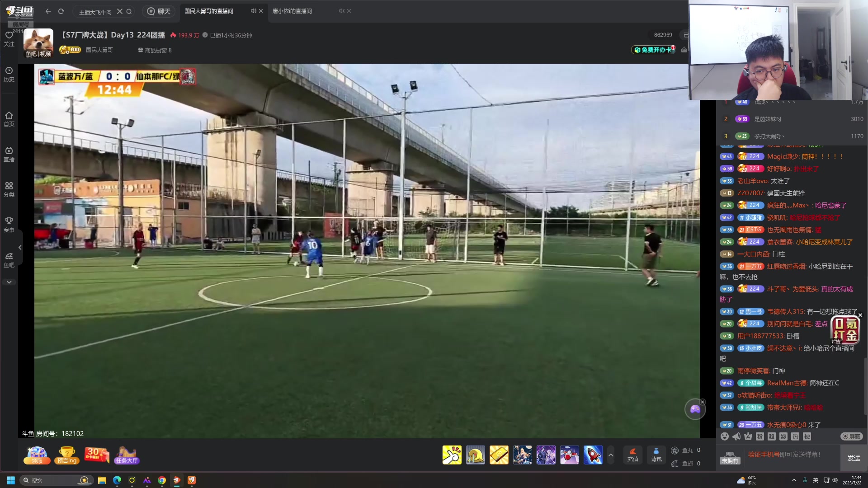The height and width of the screenshot is (488, 868).
Task: Open the emoji picker in chat
Action: (x=725, y=436)
